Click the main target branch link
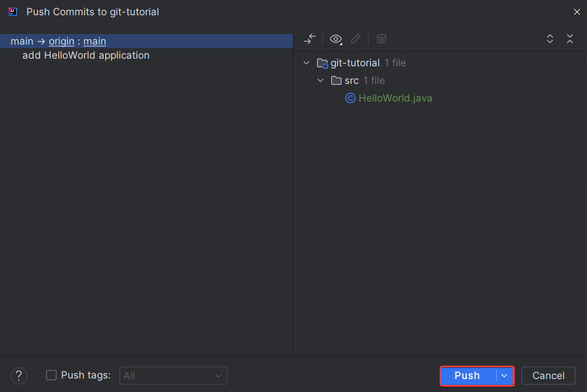587x392 pixels. tap(95, 41)
